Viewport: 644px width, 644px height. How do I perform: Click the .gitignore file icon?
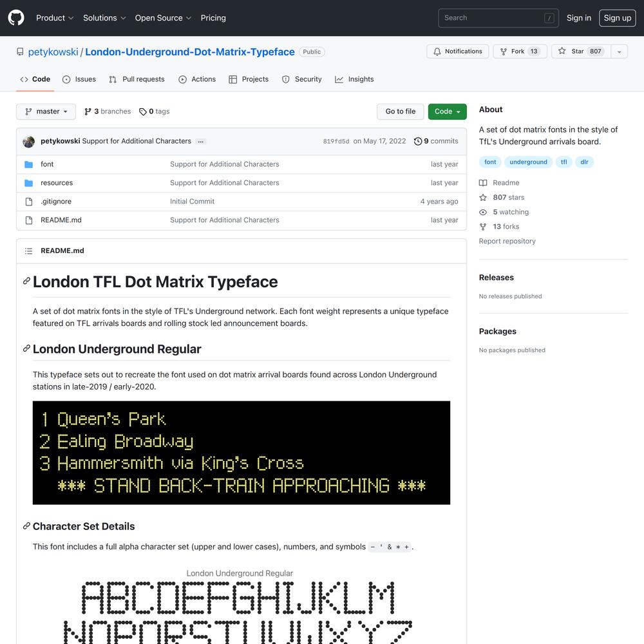pos(29,202)
